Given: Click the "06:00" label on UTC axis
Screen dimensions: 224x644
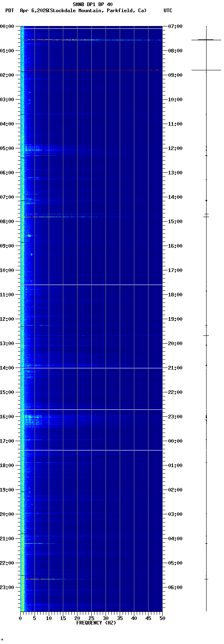Looking at the screenshot, I should coord(175,587).
